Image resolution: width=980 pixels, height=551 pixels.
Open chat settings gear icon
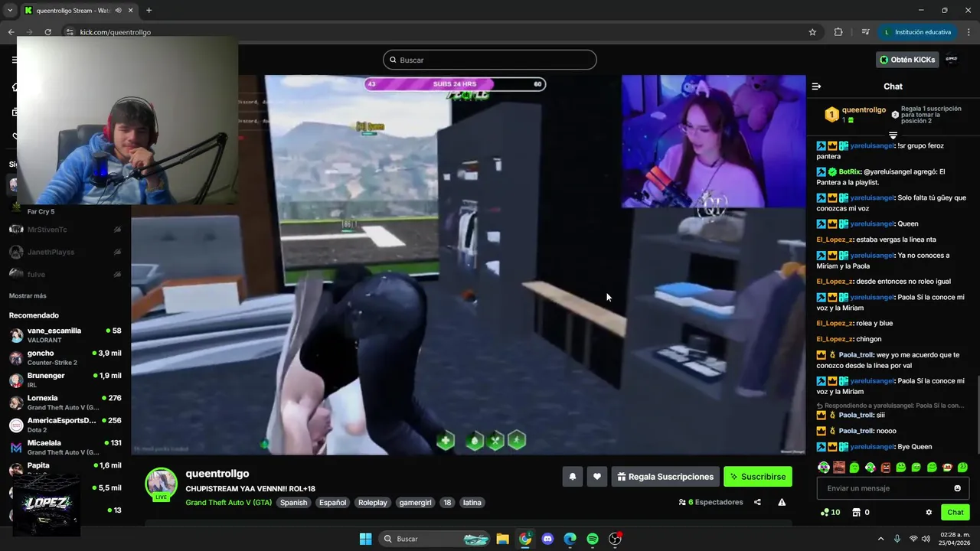[929, 512]
